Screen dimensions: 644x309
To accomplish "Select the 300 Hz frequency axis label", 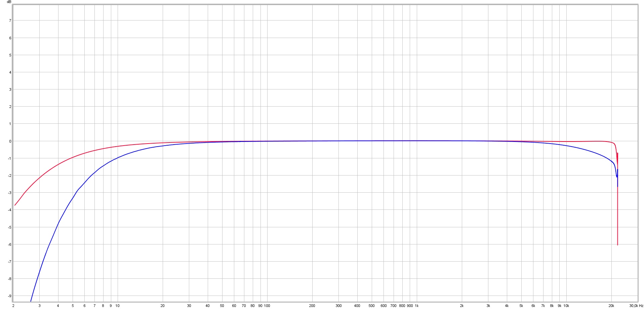I will (338, 306).
